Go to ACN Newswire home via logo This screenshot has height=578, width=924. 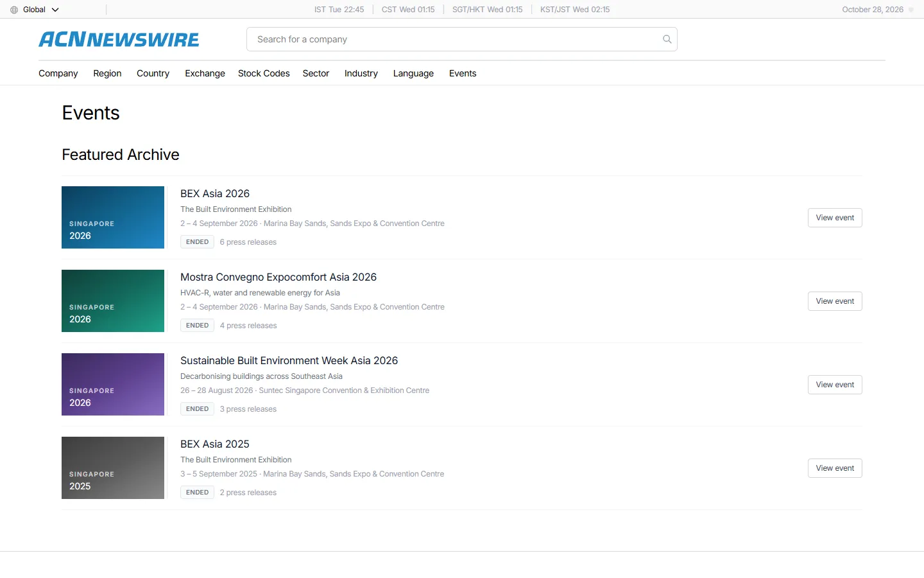(119, 39)
